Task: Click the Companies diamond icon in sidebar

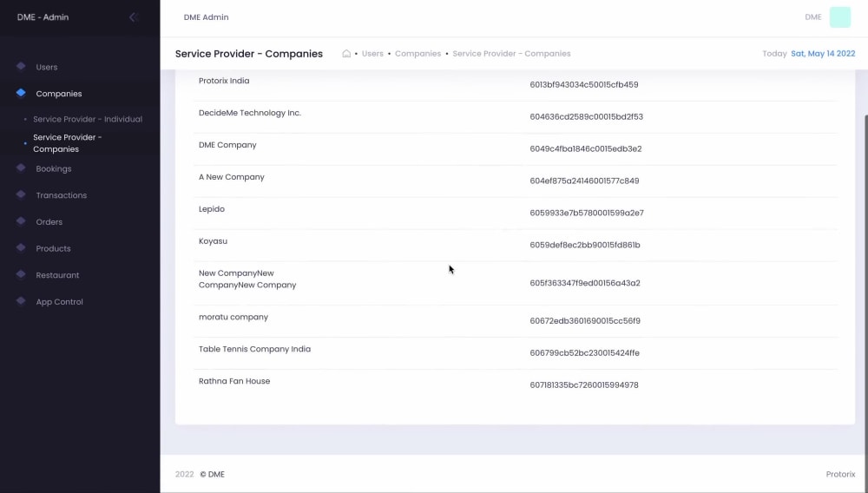Action: coord(21,93)
